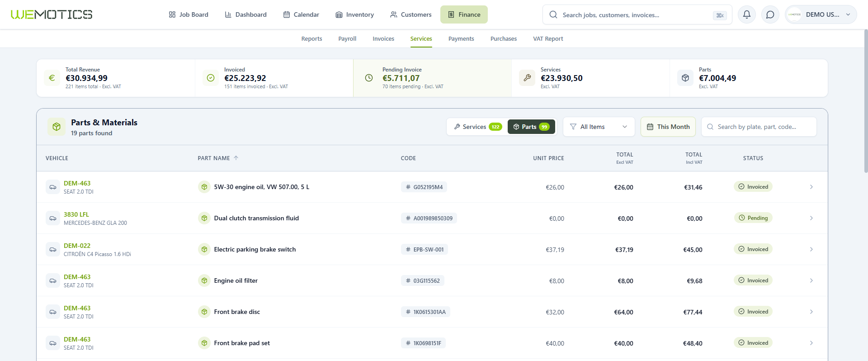
Task: Click the WEMOTICS logo
Action: [52, 14]
